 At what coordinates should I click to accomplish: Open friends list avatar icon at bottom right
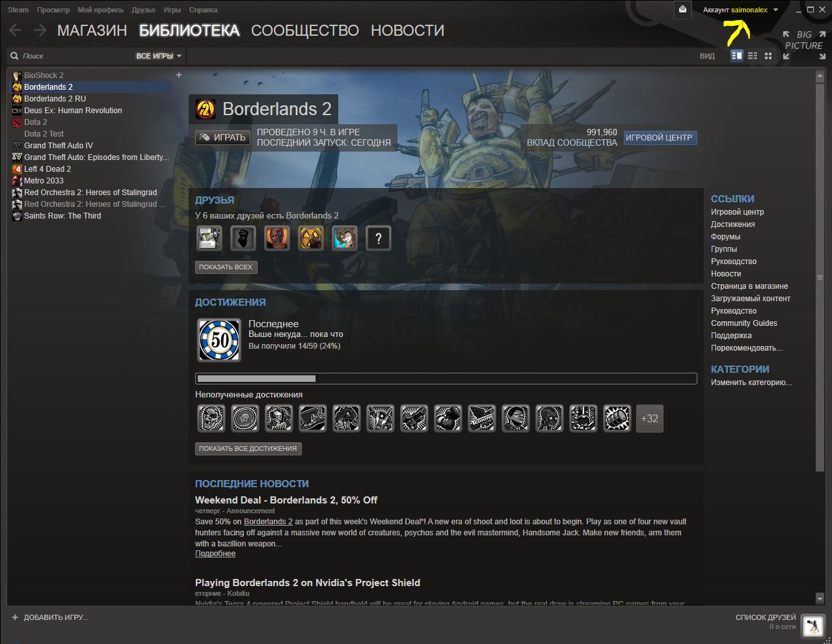pos(812,626)
